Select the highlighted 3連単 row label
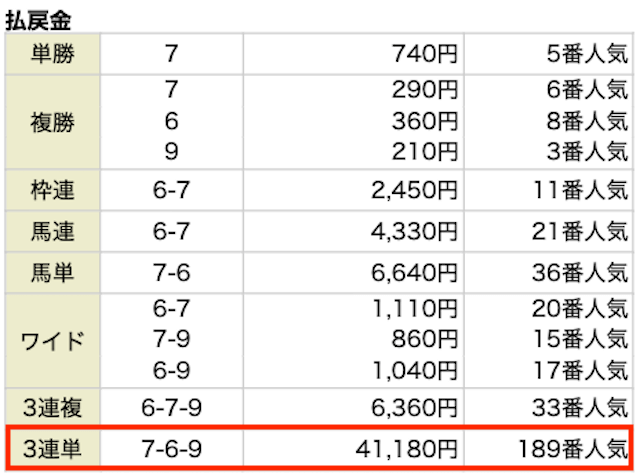 point(53,449)
